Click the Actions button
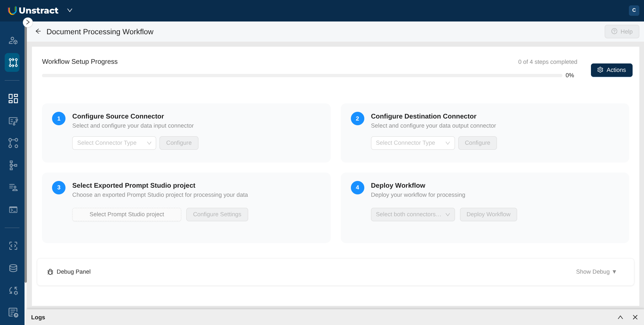The width and height of the screenshot is (644, 325). tap(611, 70)
